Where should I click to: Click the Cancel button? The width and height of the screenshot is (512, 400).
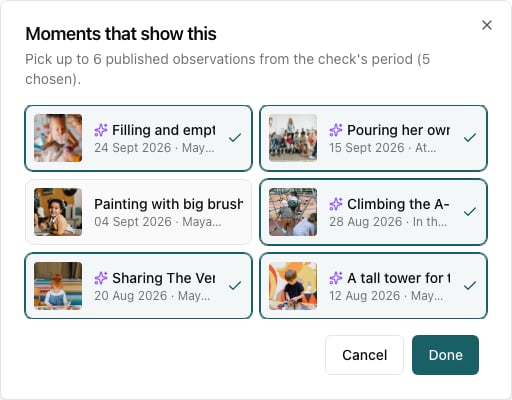364,355
